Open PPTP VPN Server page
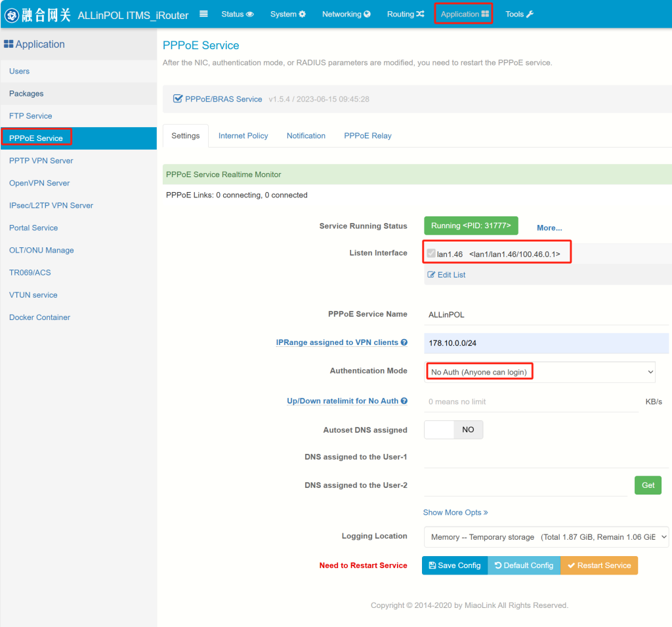 79,161
